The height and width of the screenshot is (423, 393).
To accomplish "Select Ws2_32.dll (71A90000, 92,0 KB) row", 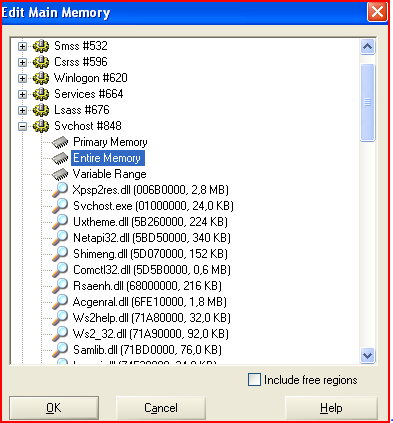I will pos(151,334).
